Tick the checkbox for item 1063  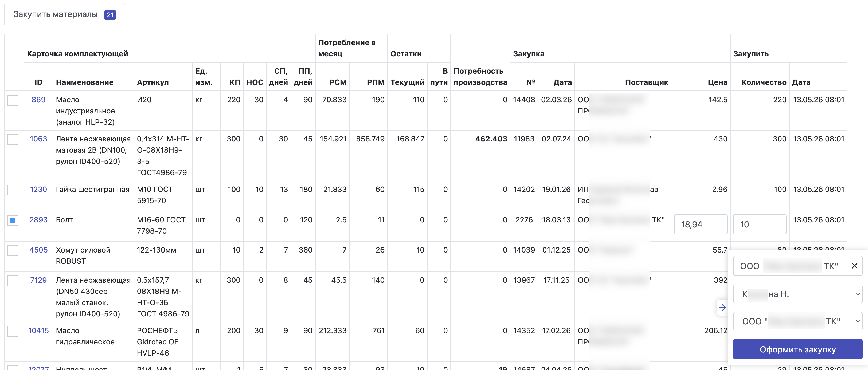click(13, 139)
